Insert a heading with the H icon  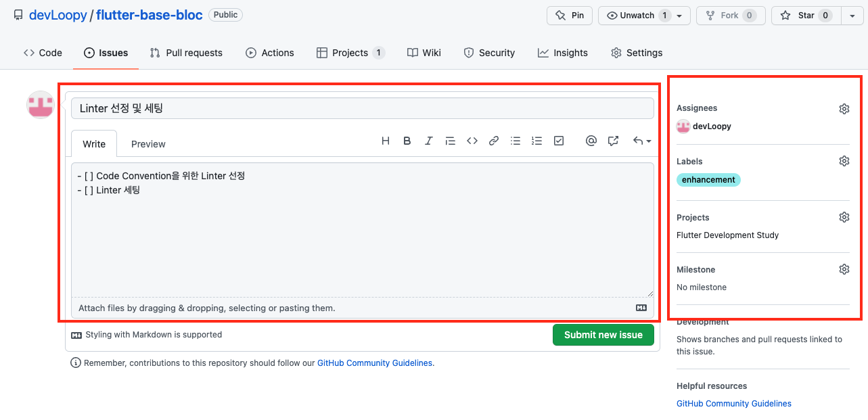(x=386, y=141)
